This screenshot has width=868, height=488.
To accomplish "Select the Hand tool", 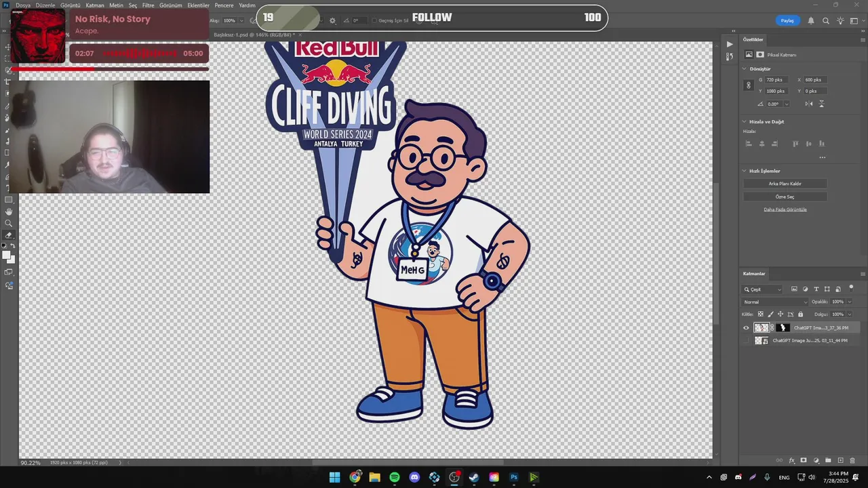I will [9, 212].
